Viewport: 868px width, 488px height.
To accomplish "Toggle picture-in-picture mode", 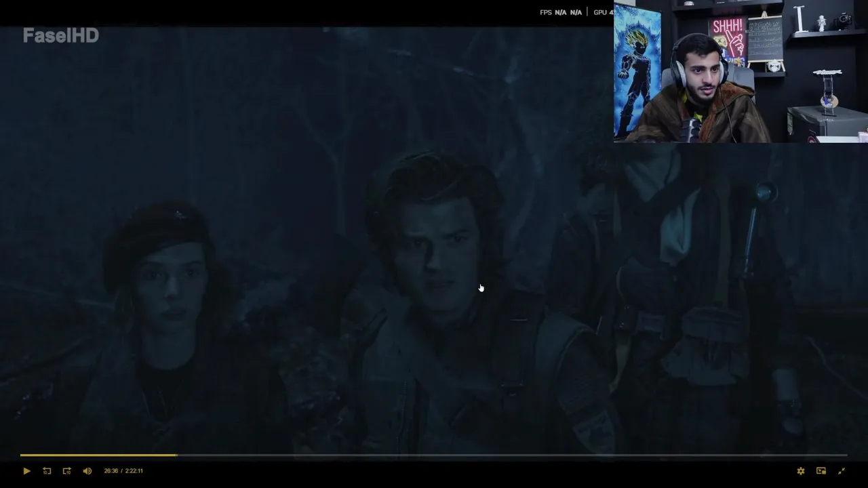I will [821, 471].
